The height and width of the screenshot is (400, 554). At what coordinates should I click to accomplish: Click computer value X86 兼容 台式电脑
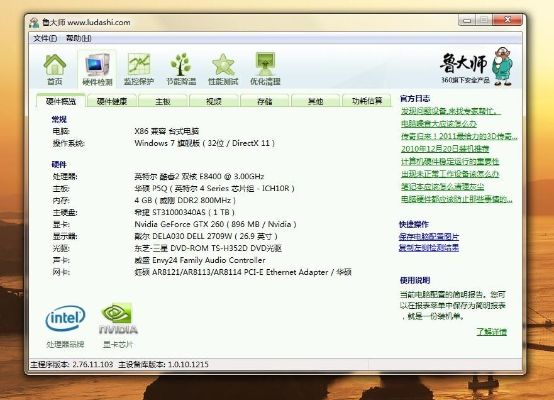click(167, 131)
